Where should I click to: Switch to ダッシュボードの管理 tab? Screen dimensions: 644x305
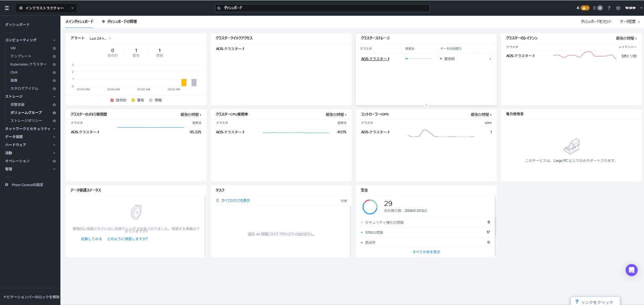click(x=120, y=21)
